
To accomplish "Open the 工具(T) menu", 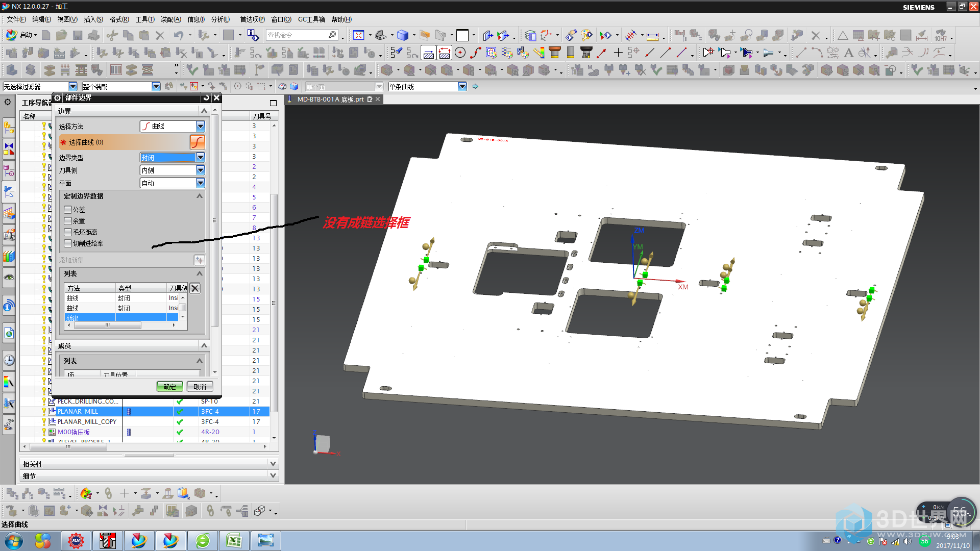I will point(145,19).
